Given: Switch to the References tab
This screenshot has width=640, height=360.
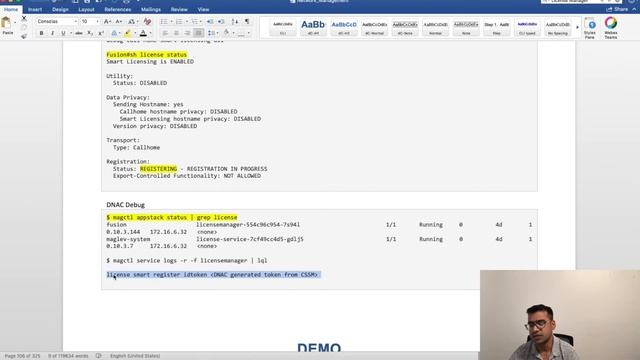Looking at the screenshot, I should (118, 9).
